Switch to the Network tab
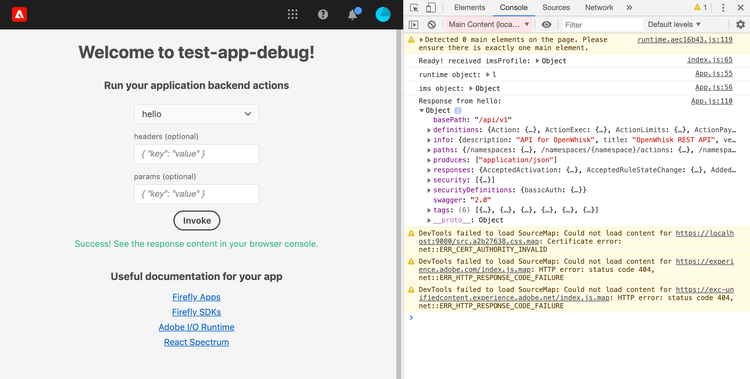Screen dimensions: 750x379 [599, 8]
